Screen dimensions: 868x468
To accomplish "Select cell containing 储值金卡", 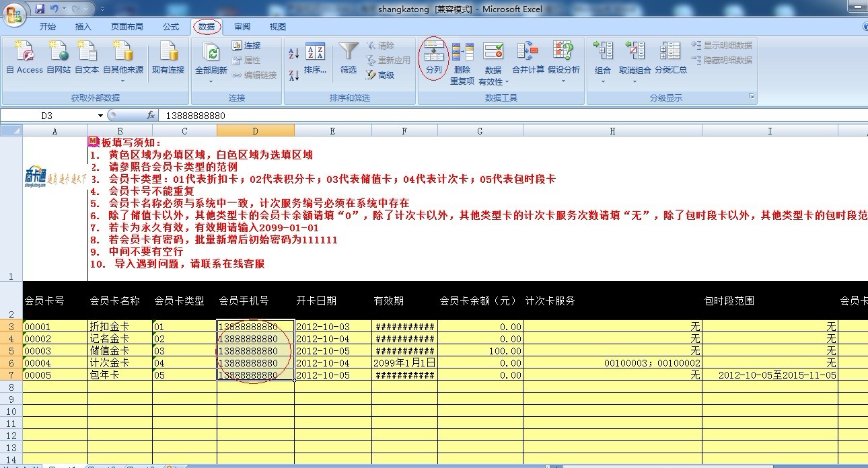I will pyautogui.click(x=120, y=351).
